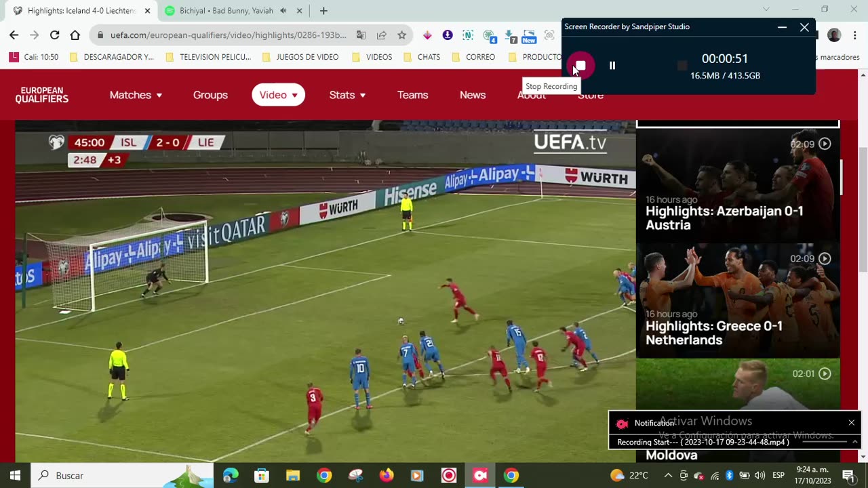Click the pink download arrow extension
Viewport: 868px width, 488px height.
(427, 35)
